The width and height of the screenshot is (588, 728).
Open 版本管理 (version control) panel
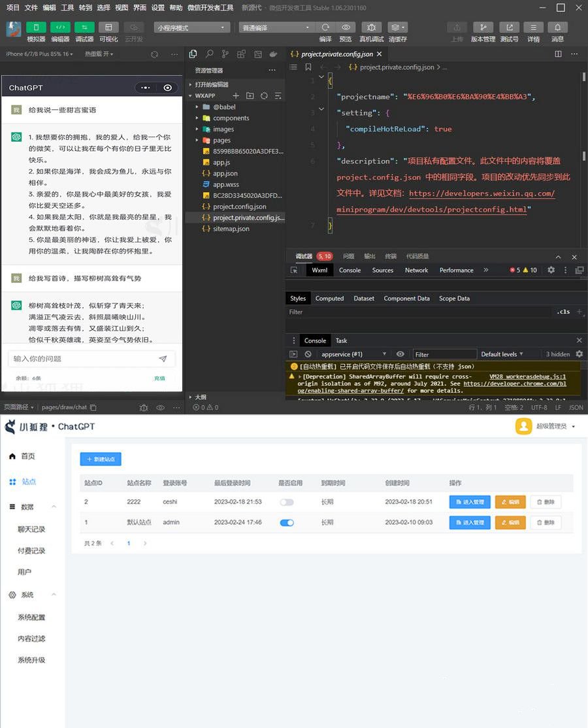click(x=483, y=27)
